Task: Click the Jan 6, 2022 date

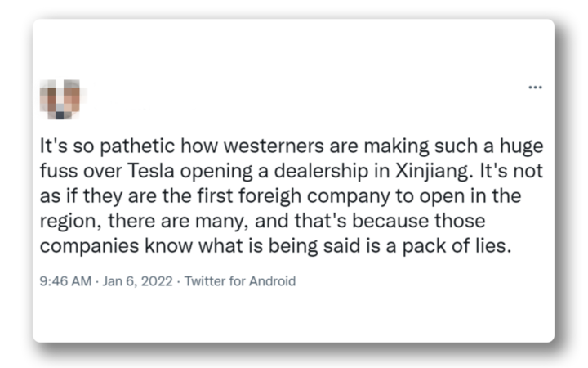Action: pos(136,281)
